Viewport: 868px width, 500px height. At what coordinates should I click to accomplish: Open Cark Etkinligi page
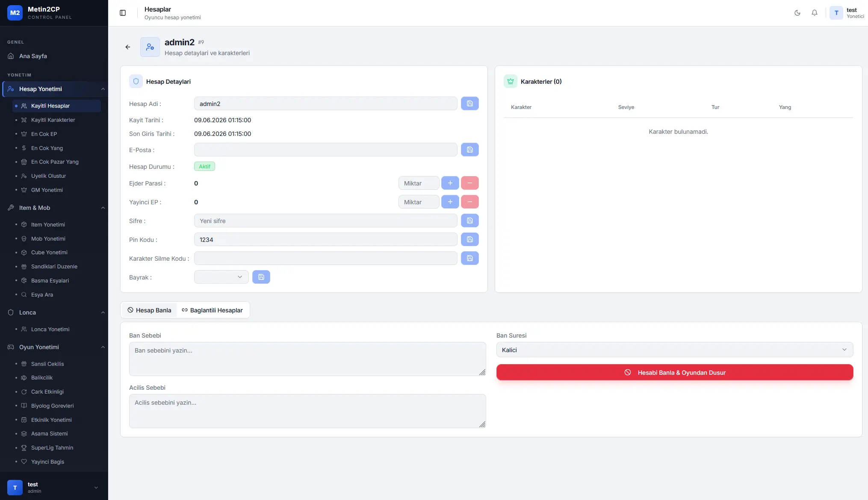[x=56, y=391]
